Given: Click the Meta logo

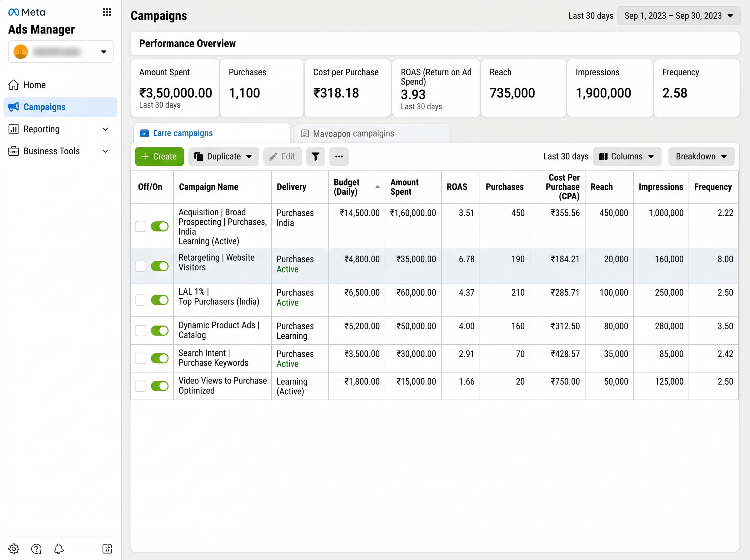Looking at the screenshot, I should click(x=27, y=12).
